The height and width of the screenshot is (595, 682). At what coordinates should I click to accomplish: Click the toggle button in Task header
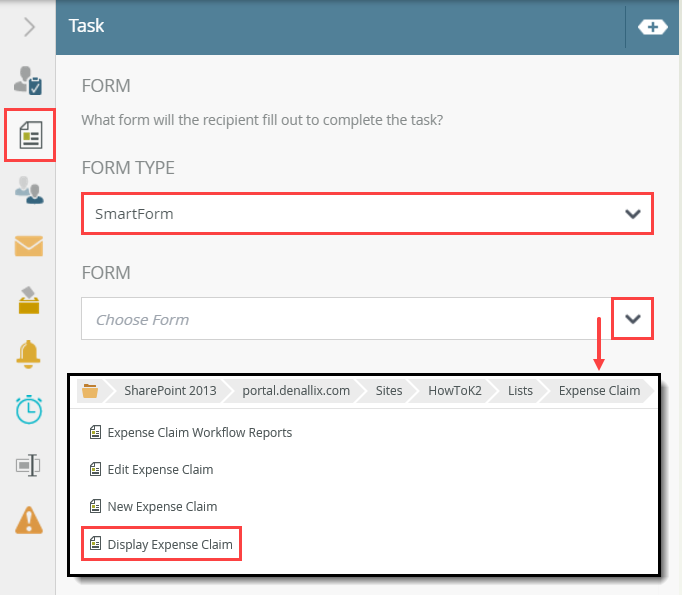652,27
